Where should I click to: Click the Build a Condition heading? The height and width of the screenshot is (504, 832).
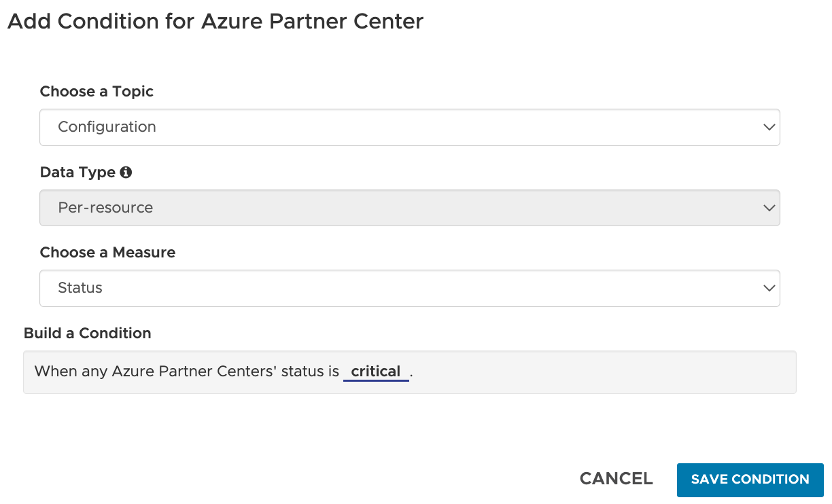coord(87,333)
